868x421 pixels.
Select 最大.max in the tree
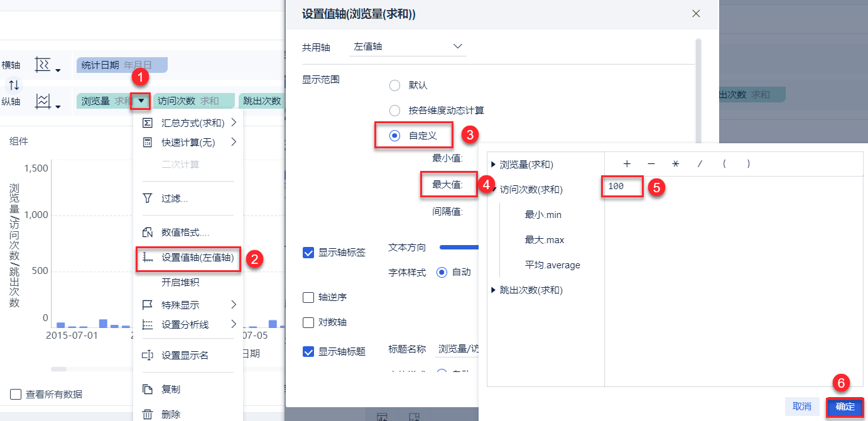coord(545,240)
